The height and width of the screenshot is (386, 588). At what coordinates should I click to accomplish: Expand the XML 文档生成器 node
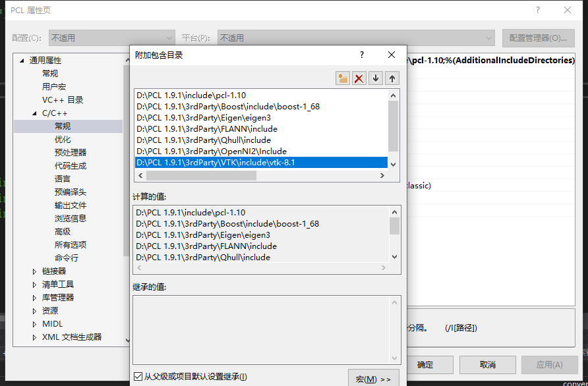pos(34,337)
